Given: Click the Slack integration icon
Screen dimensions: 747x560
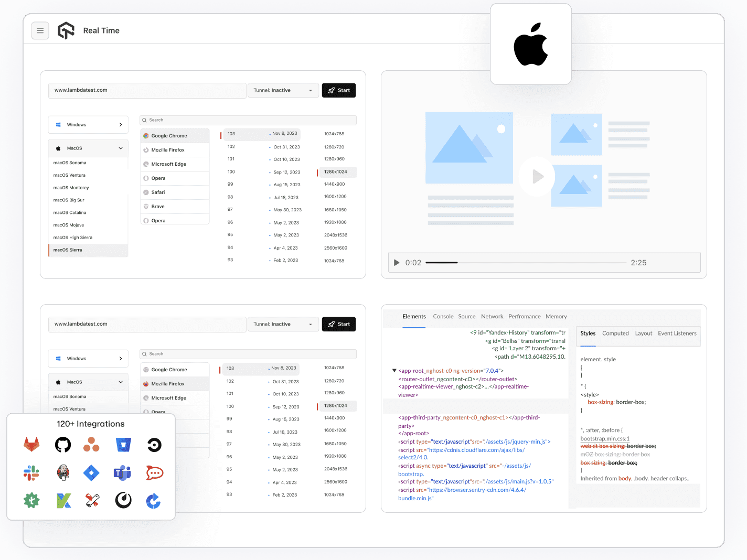Looking at the screenshot, I should pyautogui.click(x=31, y=472).
